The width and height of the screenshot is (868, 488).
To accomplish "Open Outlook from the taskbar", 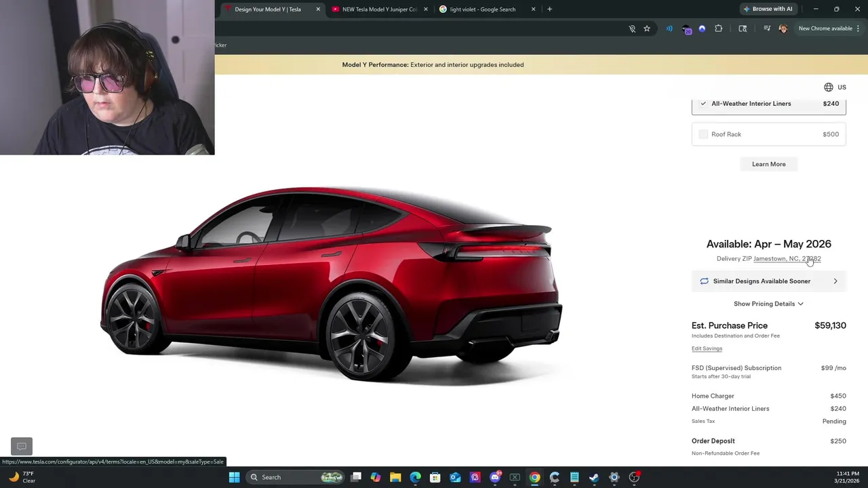I will click(x=455, y=477).
